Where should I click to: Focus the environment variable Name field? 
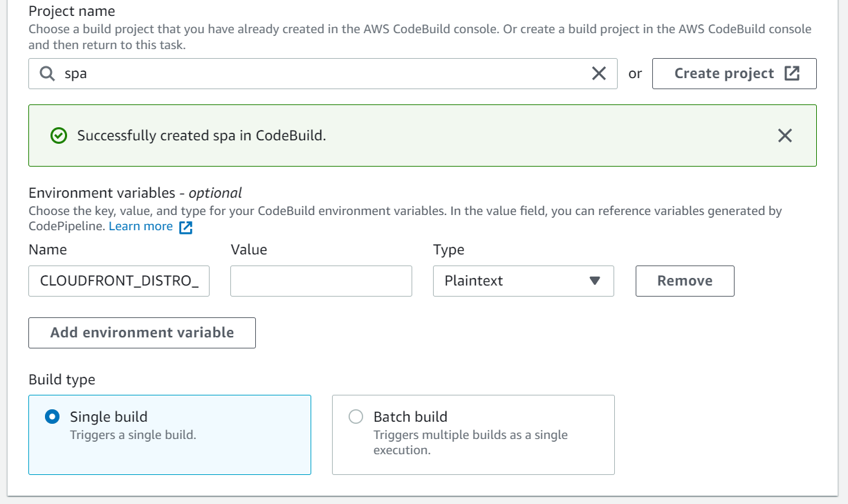point(119,281)
